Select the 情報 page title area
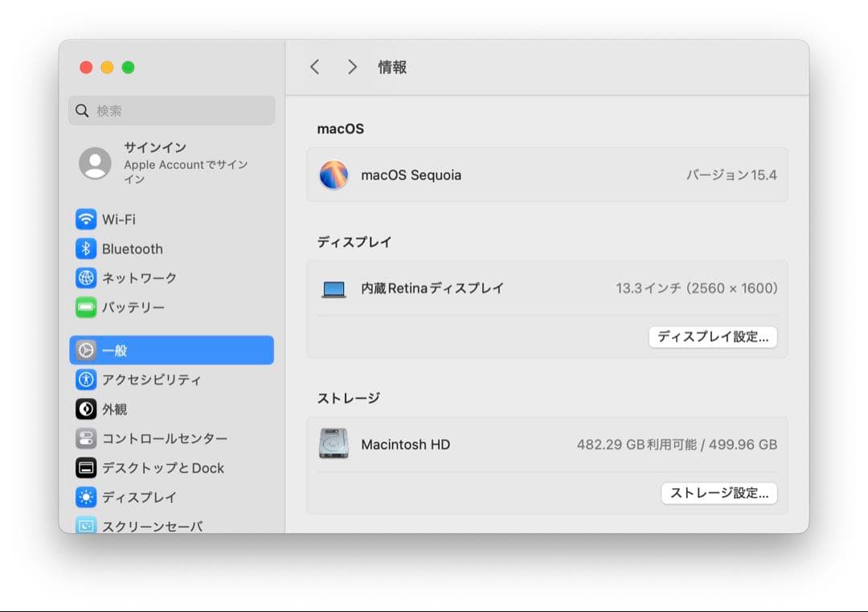Image resolution: width=868 pixels, height=612 pixels. point(392,68)
